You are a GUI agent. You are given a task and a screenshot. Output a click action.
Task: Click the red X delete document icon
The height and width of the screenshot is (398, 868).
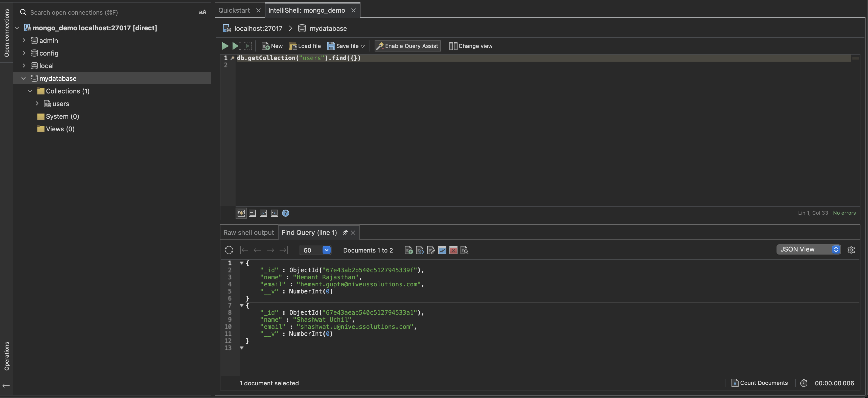(453, 250)
